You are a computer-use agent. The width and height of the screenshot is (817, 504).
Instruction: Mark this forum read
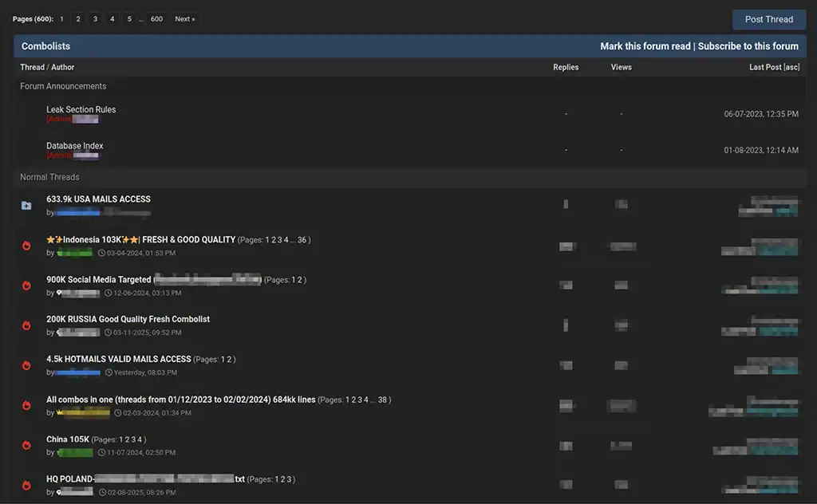tap(645, 46)
